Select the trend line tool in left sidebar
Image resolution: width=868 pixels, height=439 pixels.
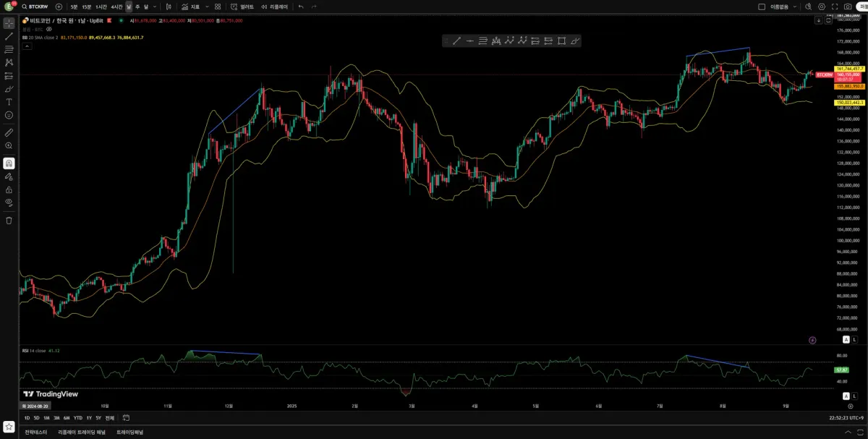coord(9,36)
